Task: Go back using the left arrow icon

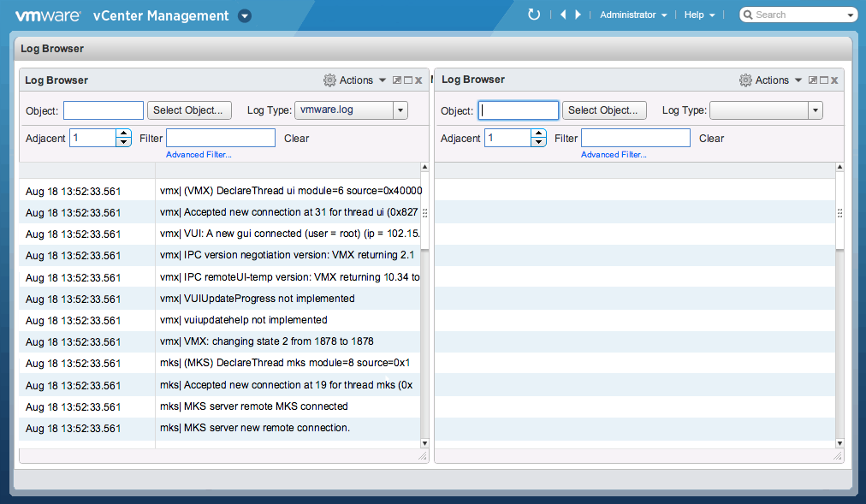Action: [x=563, y=15]
